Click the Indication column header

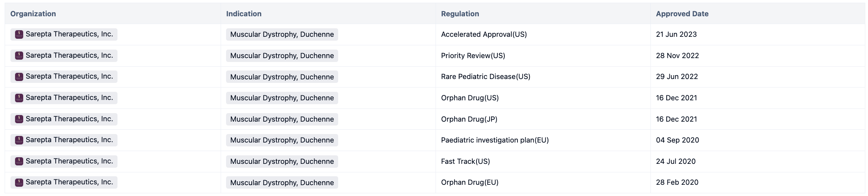pyautogui.click(x=243, y=14)
